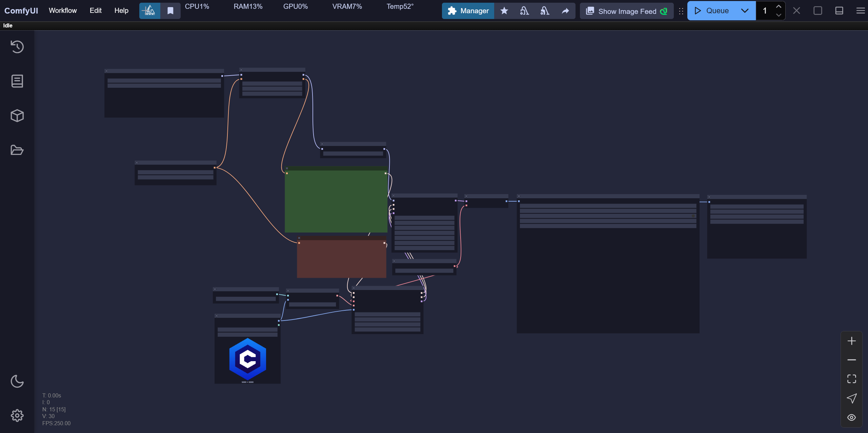Screen dimensions: 868x433
Task: Toggle dark theme with moon icon
Action: [17, 381]
